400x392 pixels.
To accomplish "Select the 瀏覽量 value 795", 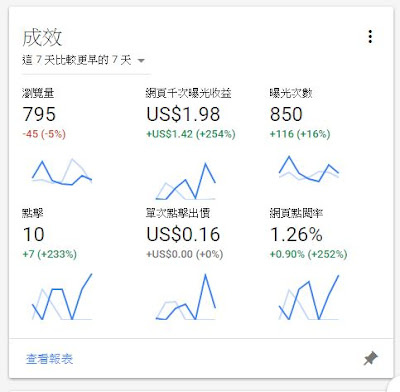I will click(x=39, y=114).
